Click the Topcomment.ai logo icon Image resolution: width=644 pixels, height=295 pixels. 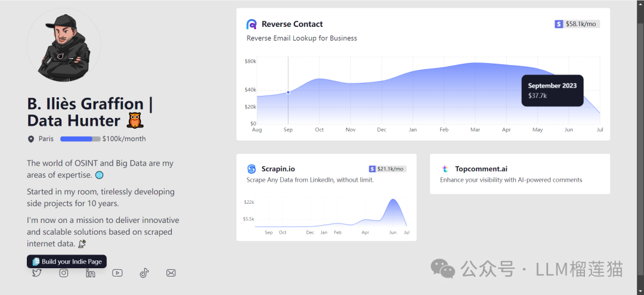click(445, 169)
